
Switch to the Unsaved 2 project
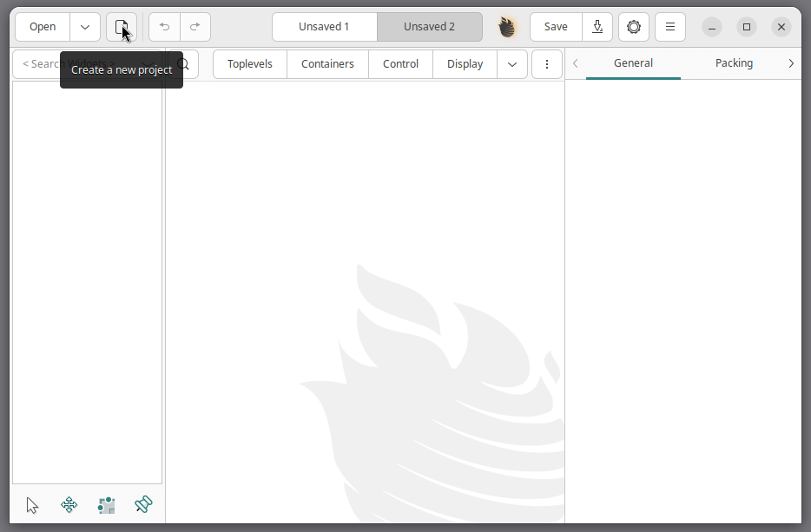click(429, 27)
